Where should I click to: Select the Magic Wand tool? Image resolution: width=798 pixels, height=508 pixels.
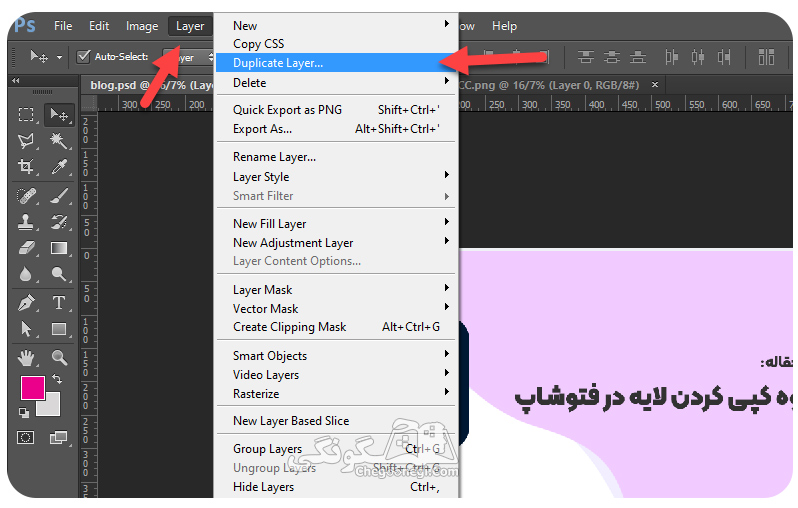(x=59, y=140)
